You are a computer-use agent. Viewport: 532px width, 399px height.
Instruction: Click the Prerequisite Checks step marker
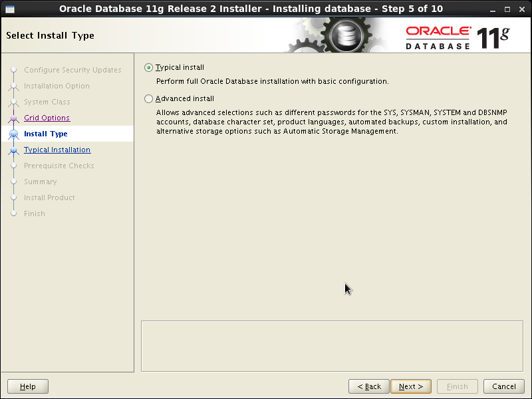click(13, 166)
